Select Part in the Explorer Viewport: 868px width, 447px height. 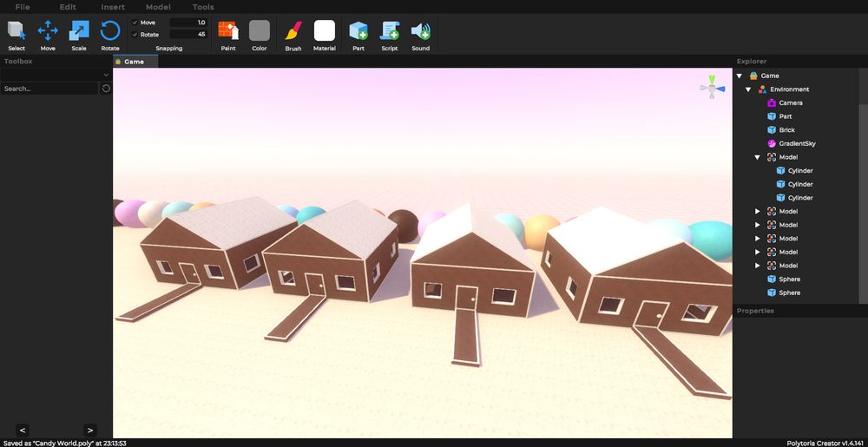coord(785,116)
